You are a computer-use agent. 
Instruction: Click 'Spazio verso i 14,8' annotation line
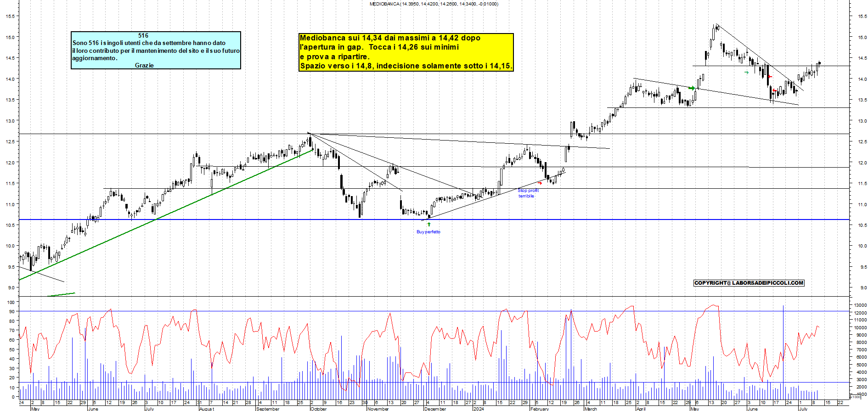(406, 66)
